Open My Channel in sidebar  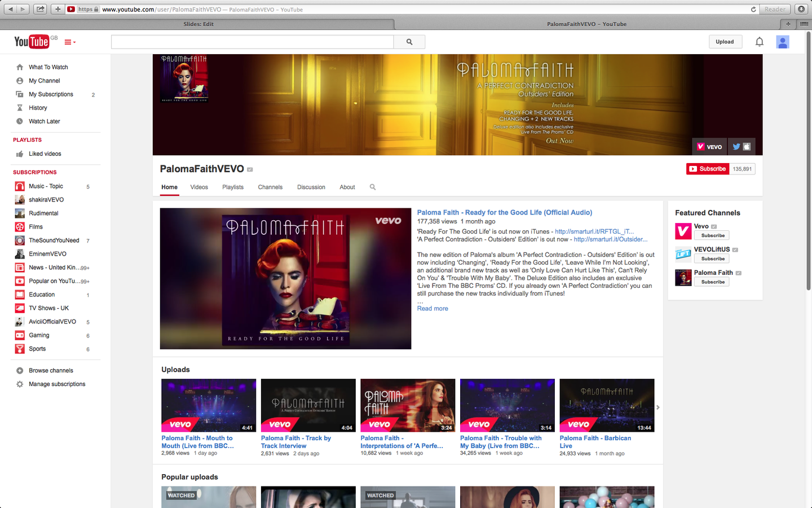[45, 81]
